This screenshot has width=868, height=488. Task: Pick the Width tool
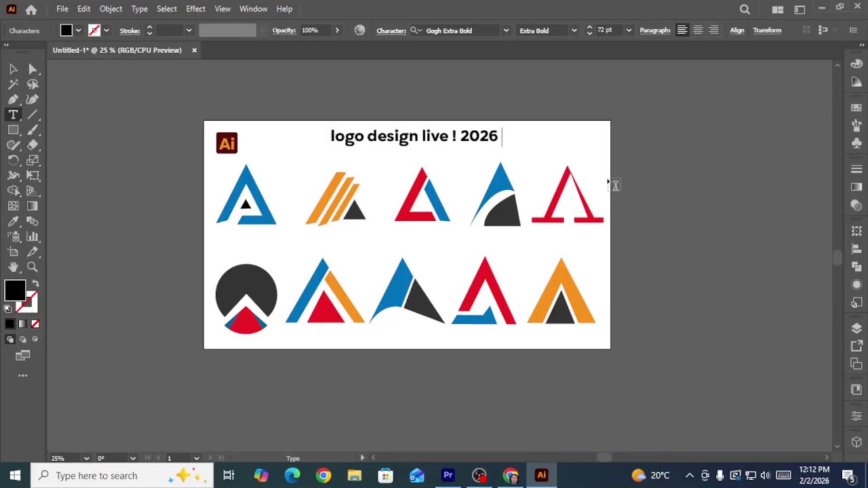pyautogui.click(x=13, y=176)
